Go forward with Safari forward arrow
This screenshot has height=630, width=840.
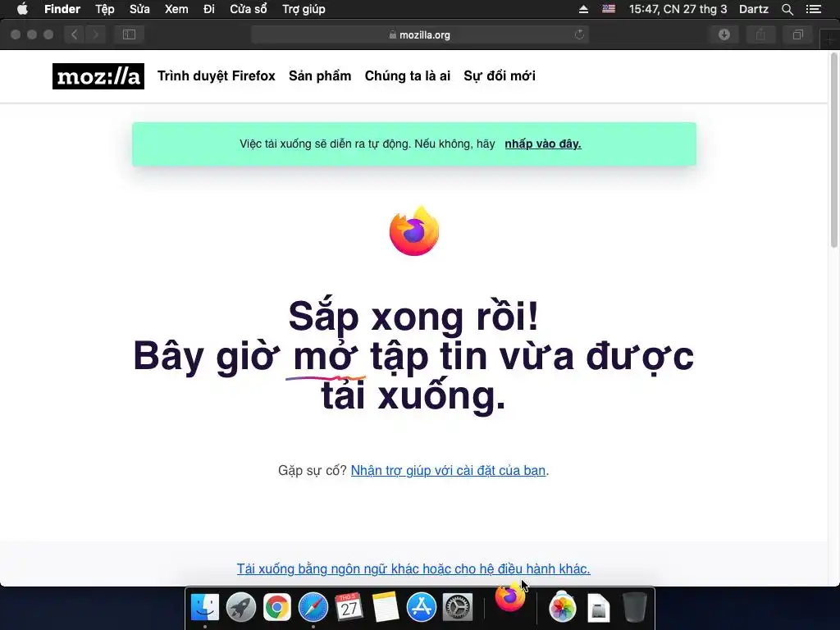click(x=95, y=34)
